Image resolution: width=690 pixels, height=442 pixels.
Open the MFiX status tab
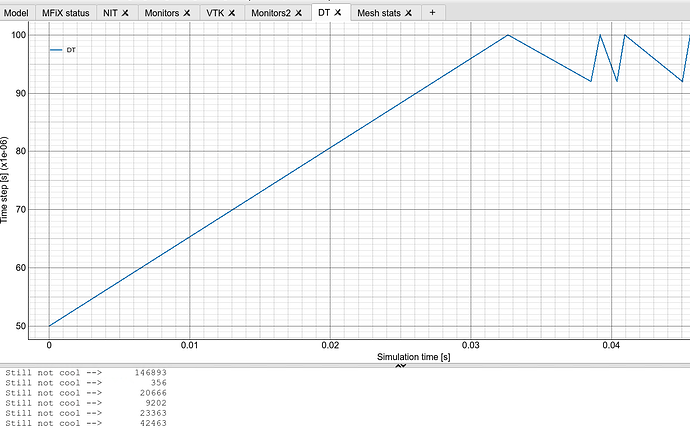click(65, 13)
